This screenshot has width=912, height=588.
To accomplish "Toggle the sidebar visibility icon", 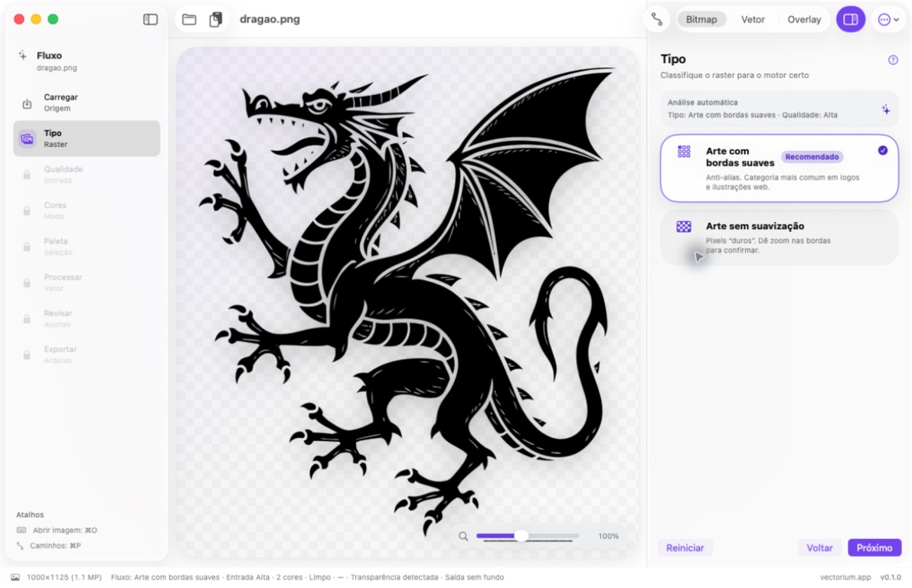I will tap(150, 19).
